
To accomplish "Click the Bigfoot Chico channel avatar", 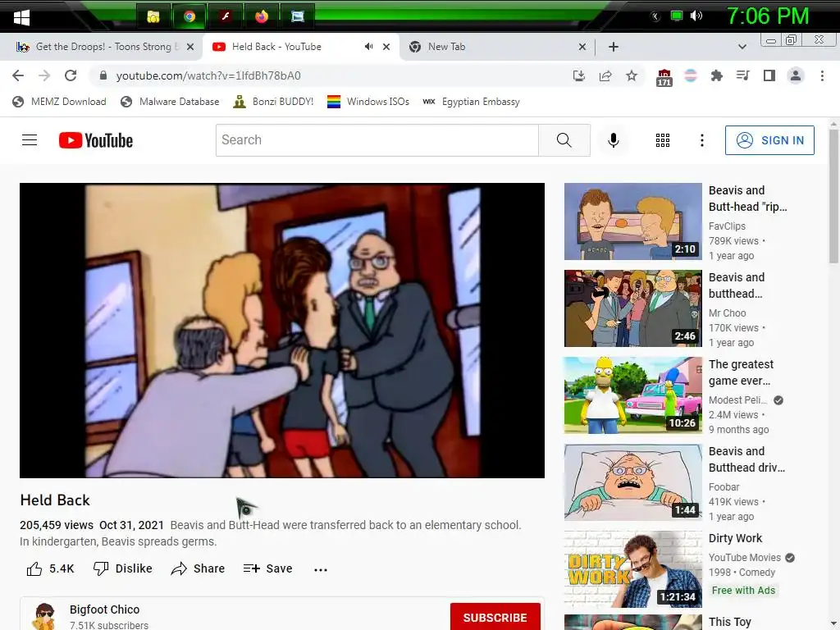I will coord(44,616).
